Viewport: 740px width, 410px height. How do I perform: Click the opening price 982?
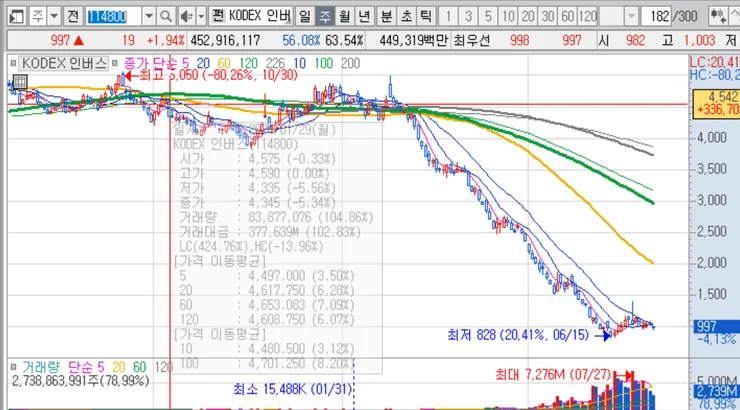click(635, 41)
